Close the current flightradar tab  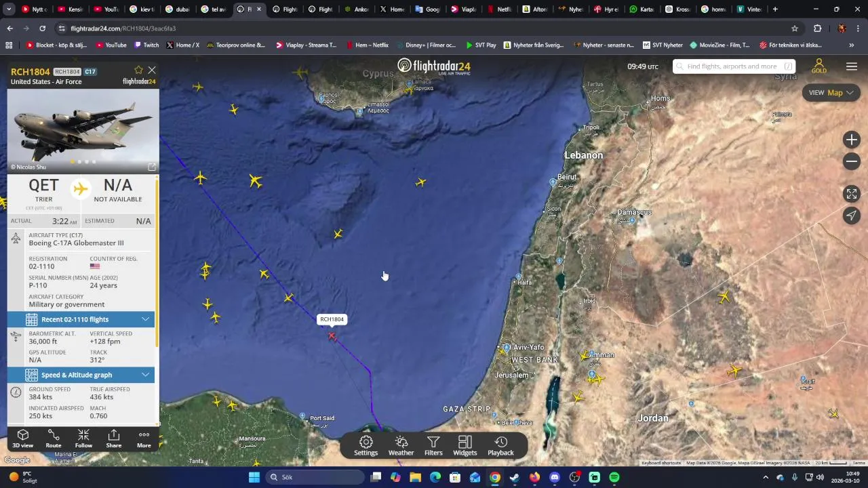click(258, 9)
